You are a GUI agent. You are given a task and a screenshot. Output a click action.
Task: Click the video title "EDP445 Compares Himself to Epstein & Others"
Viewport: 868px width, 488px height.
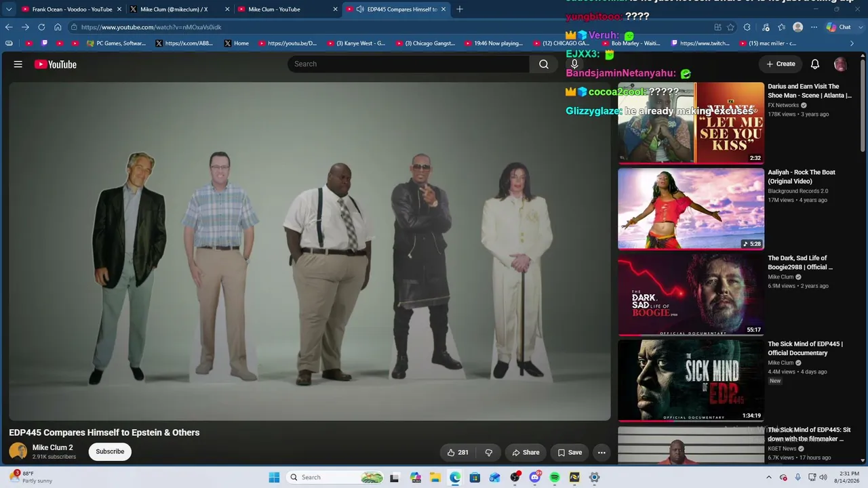pos(104,432)
